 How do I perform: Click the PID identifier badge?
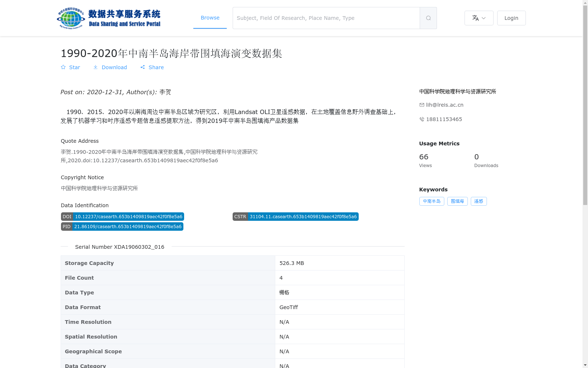(x=122, y=227)
